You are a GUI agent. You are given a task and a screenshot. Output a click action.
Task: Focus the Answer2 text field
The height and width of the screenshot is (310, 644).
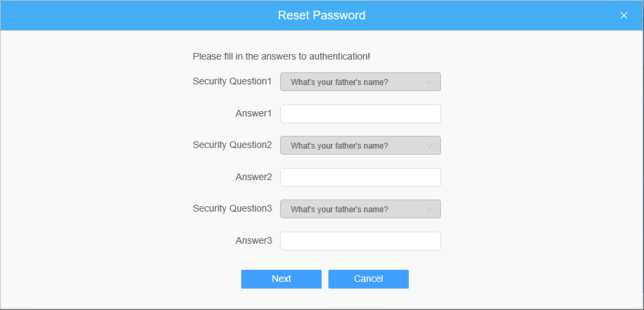360,177
